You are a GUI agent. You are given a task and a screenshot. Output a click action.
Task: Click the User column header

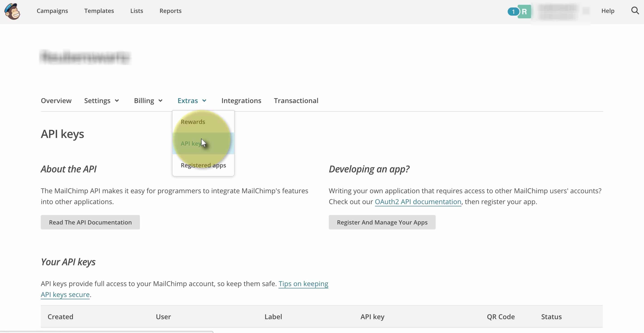(x=163, y=317)
